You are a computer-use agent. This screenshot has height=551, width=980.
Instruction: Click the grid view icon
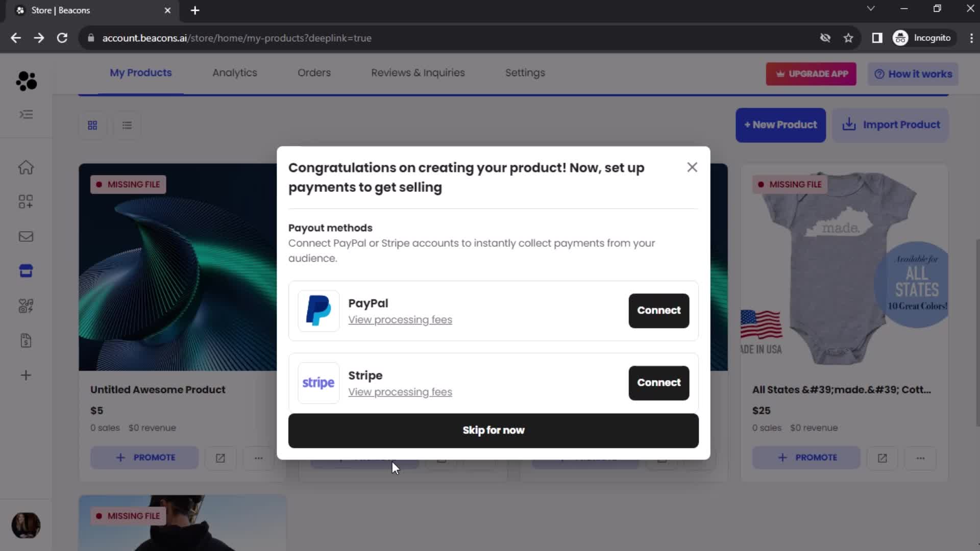coord(93,125)
